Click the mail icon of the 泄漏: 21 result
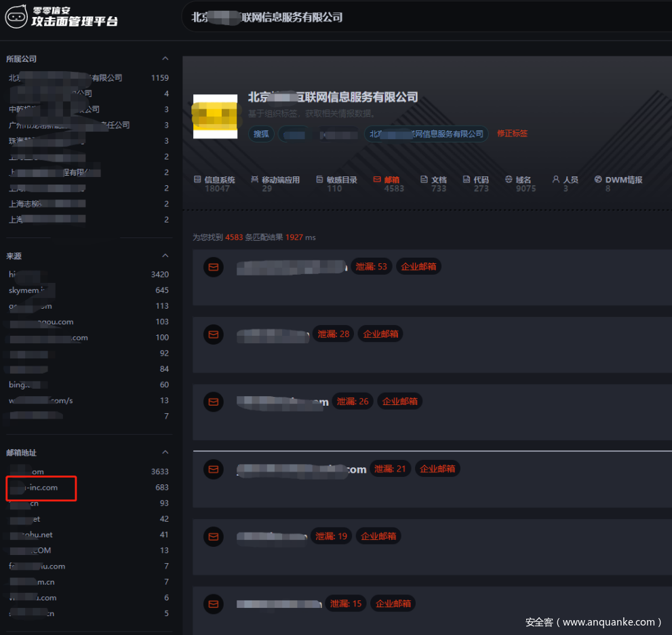The width and height of the screenshot is (672, 635). [x=214, y=469]
